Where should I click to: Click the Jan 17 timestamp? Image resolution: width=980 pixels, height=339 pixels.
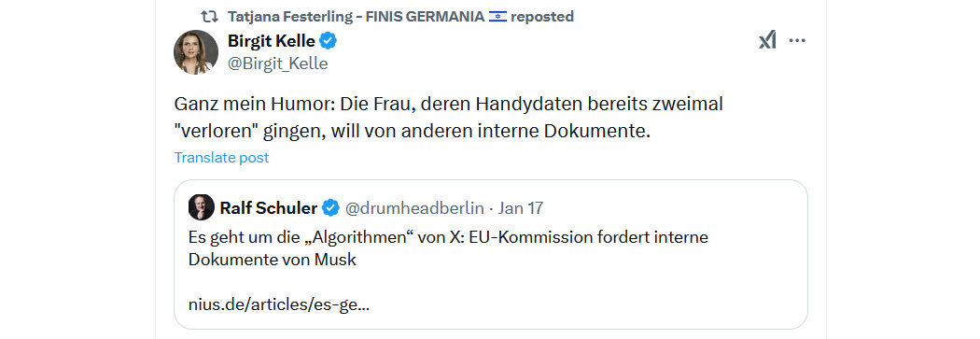pyautogui.click(x=521, y=207)
